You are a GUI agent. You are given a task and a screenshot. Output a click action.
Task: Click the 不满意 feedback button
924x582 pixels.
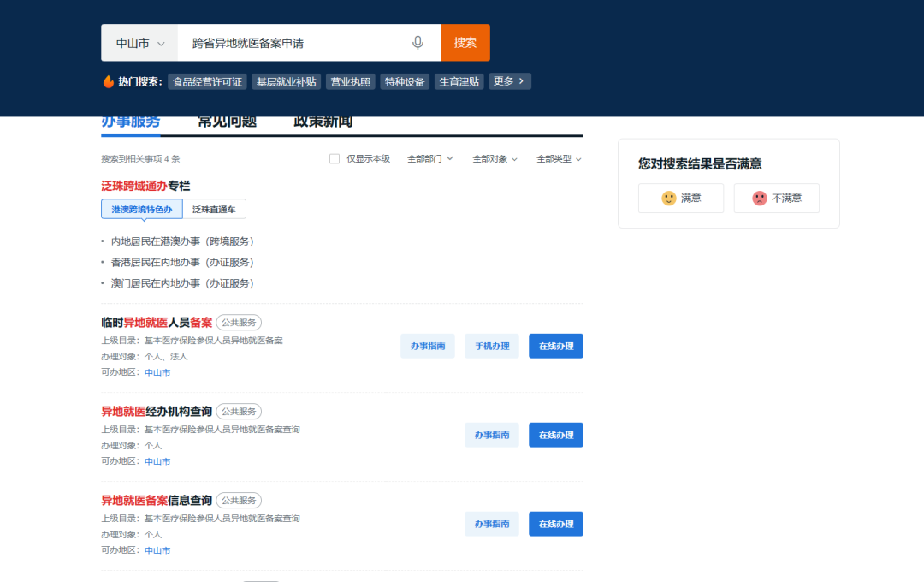[x=777, y=198]
